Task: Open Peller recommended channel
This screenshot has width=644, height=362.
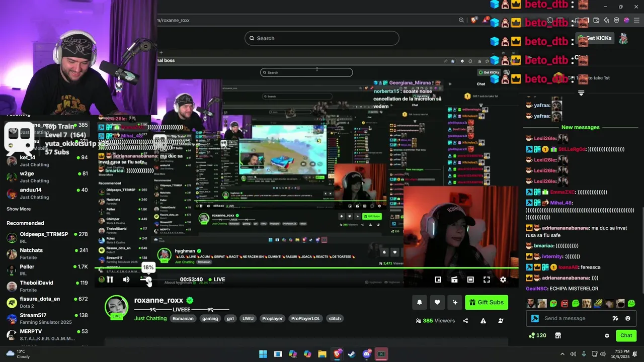Action: click(x=47, y=270)
